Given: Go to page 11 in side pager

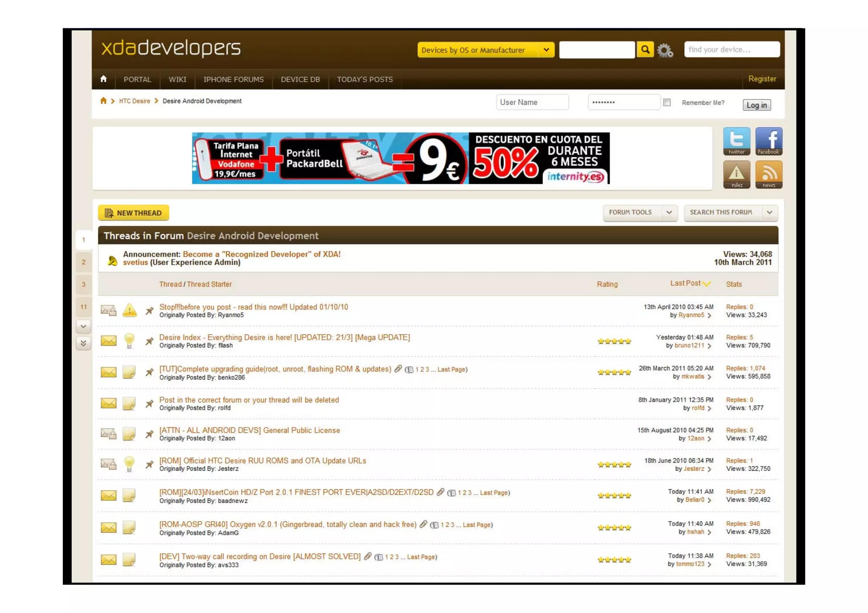Looking at the screenshot, I should pyautogui.click(x=83, y=307).
